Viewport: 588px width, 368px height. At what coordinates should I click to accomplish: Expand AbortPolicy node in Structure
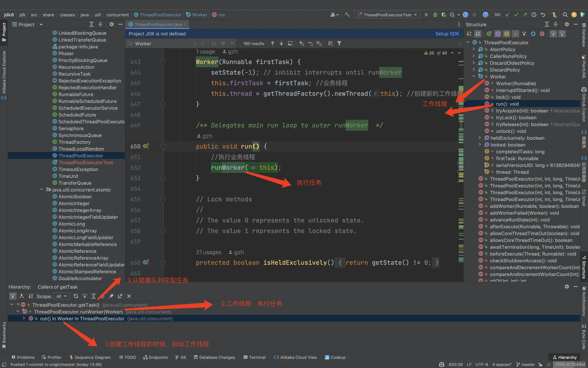coord(473,49)
